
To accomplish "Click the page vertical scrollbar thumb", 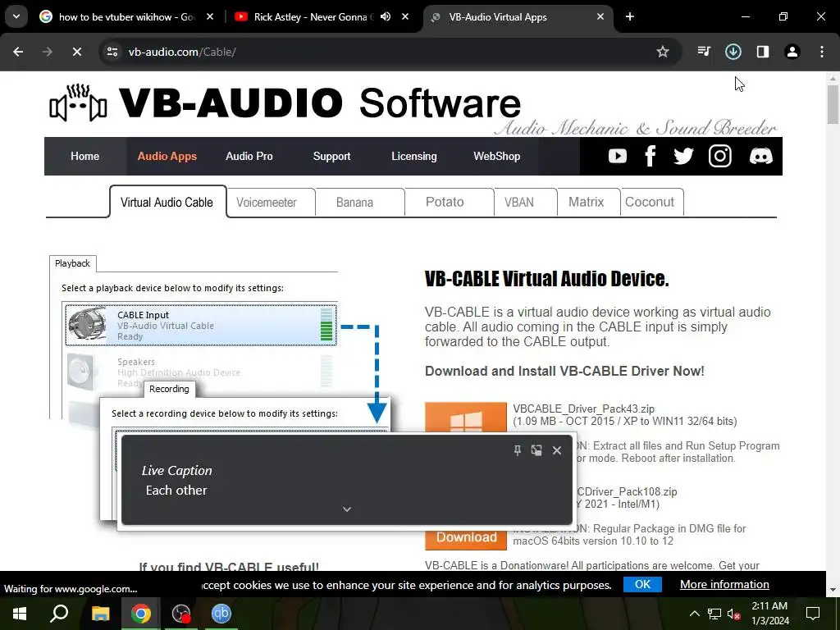I will pyautogui.click(x=833, y=104).
